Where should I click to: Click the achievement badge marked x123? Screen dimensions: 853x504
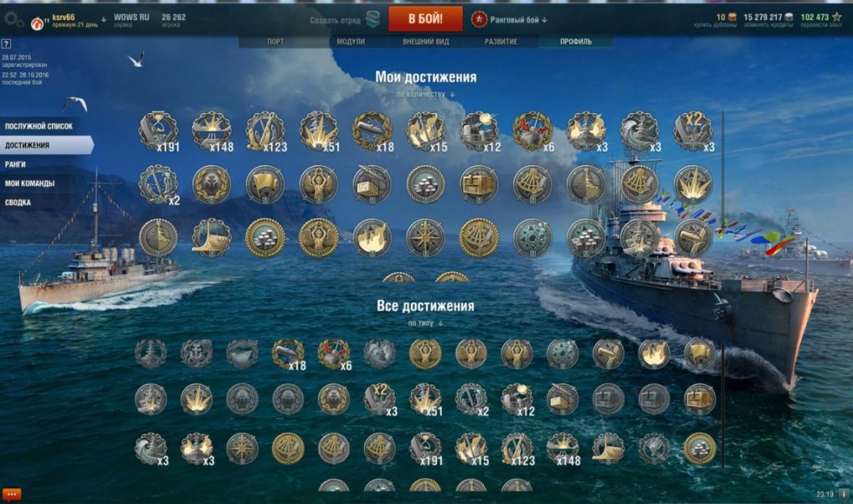[x=265, y=132]
